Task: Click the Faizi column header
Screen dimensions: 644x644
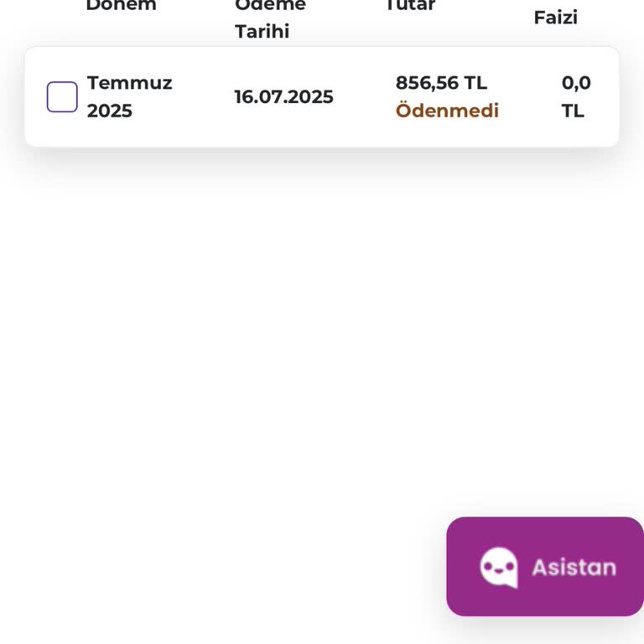Action: click(x=555, y=18)
